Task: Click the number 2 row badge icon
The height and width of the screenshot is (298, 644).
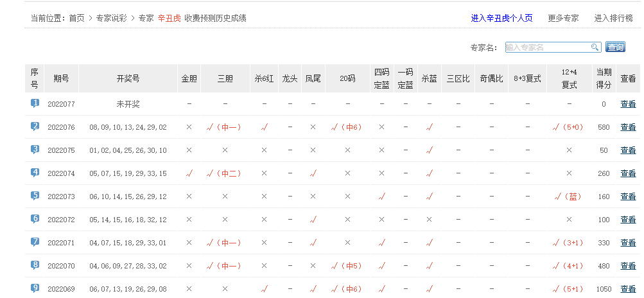Action: pyautogui.click(x=35, y=127)
